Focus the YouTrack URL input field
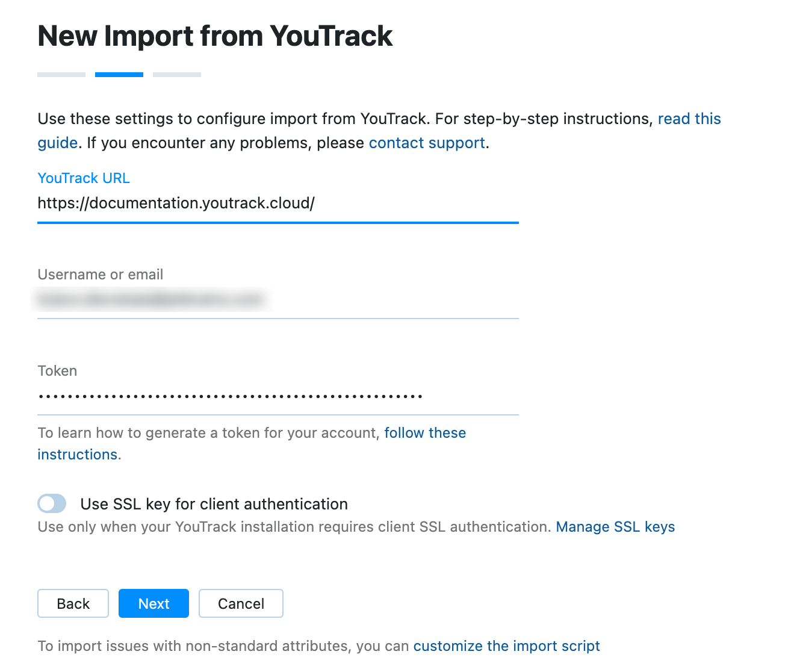 (277, 204)
